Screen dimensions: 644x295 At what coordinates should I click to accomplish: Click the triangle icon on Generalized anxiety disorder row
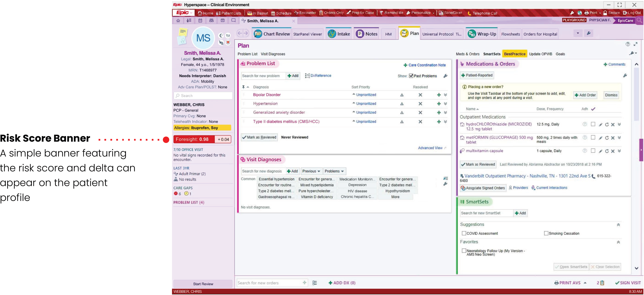(402, 113)
